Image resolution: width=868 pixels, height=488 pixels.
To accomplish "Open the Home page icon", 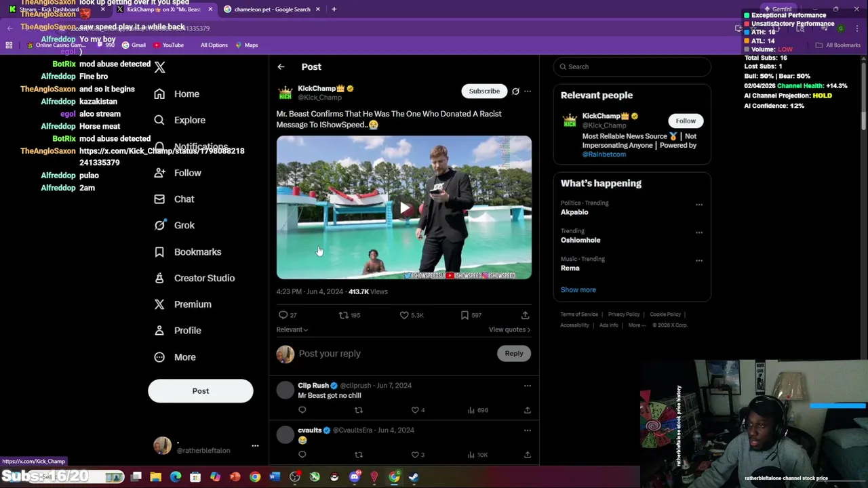I will [x=159, y=94].
